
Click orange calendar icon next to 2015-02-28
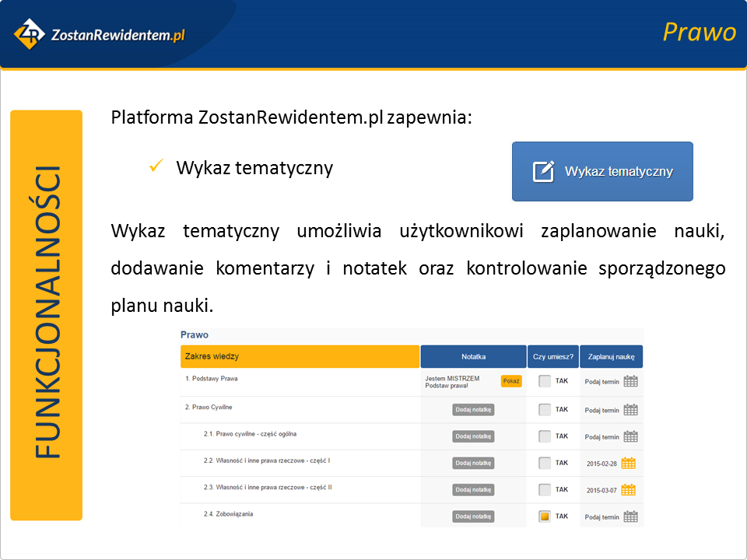(x=628, y=464)
